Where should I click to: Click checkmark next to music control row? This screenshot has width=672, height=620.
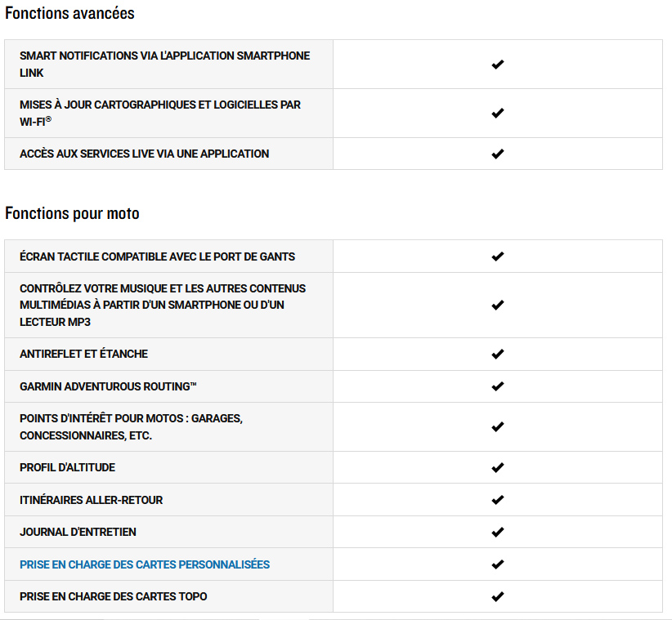click(498, 305)
